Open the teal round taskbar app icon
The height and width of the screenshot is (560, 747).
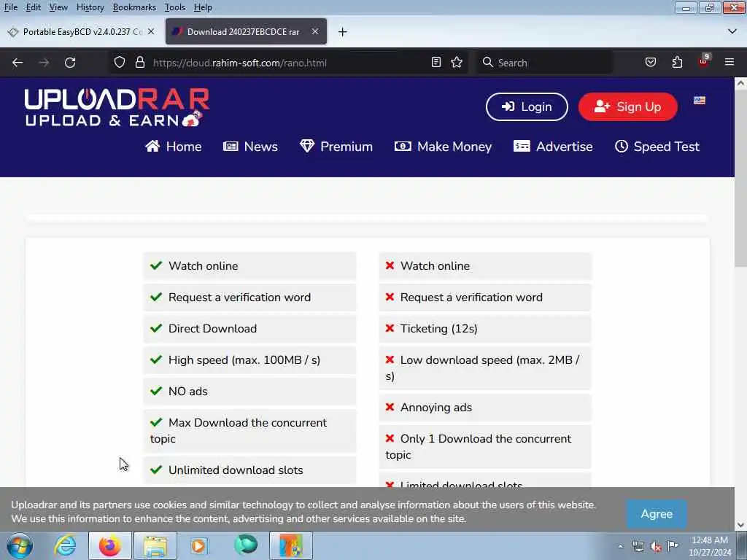[245, 545]
